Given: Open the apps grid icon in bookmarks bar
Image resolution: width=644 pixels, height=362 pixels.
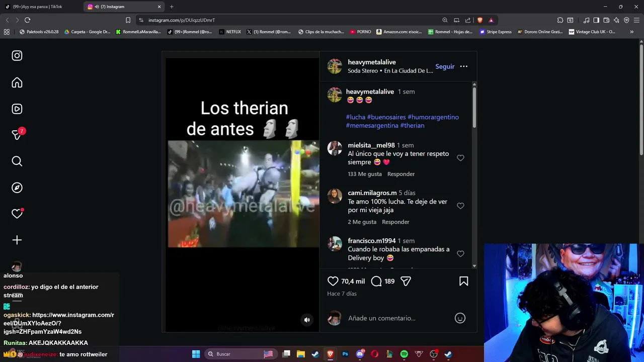Looking at the screenshot, I should 7,32.
